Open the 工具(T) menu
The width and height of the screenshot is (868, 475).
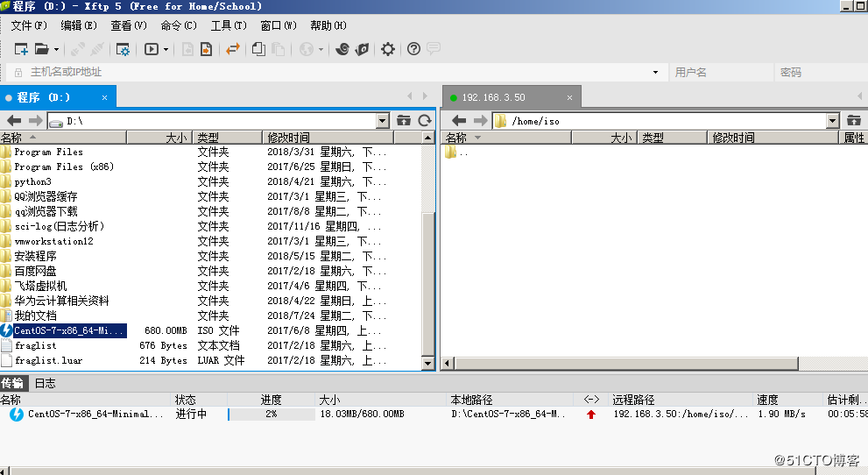[229, 25]
